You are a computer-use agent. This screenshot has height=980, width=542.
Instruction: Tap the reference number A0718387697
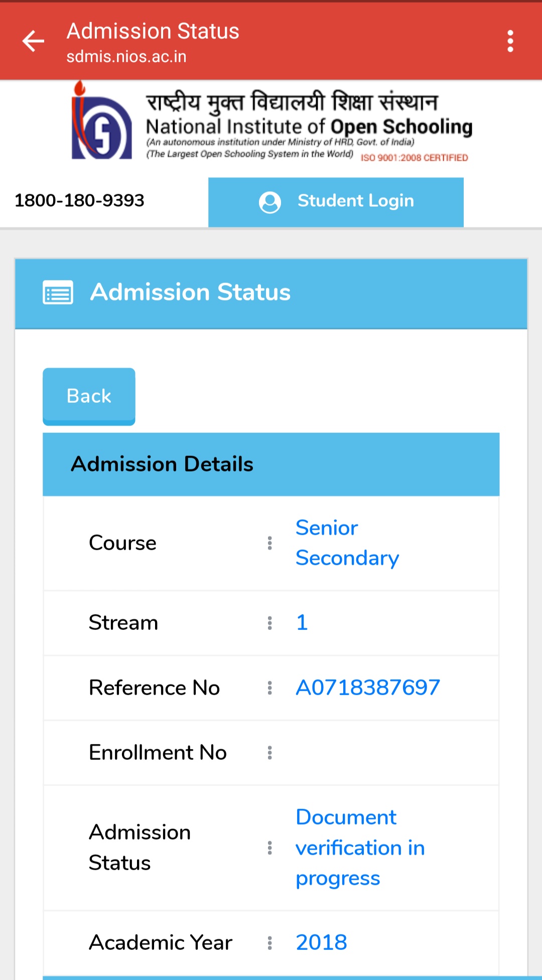368,688
